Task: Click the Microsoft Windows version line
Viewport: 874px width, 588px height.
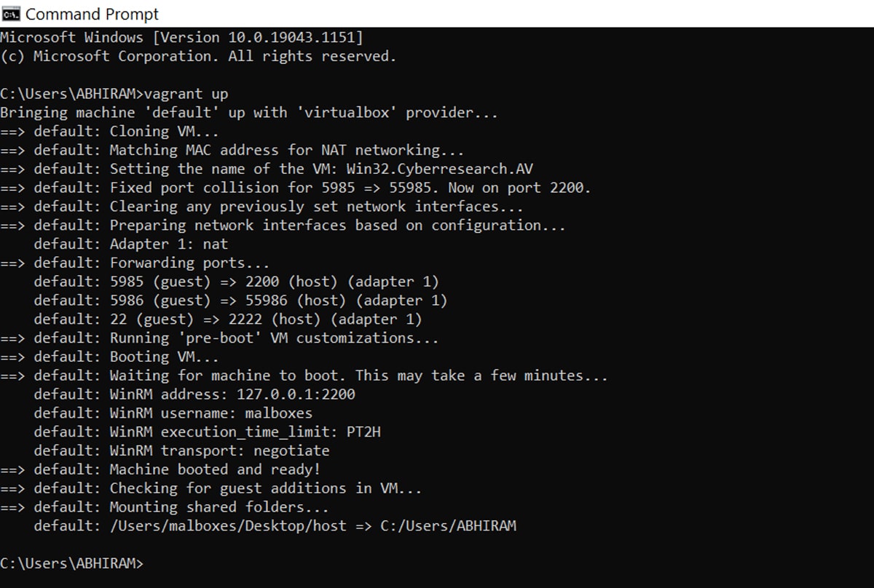Action: click(181, 37)
